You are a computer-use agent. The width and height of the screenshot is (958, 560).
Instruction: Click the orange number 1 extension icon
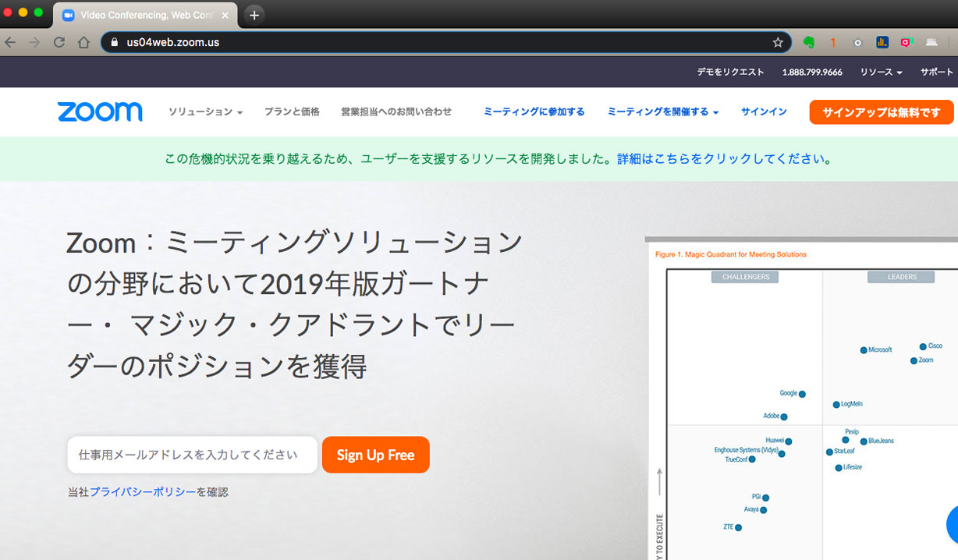[833, 42]
